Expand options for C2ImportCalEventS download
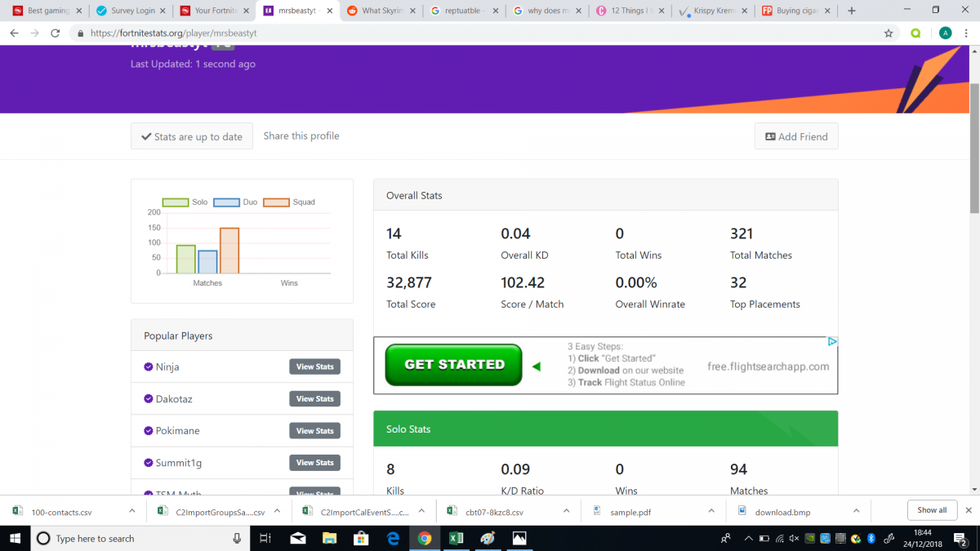 [x=422, y=511]
